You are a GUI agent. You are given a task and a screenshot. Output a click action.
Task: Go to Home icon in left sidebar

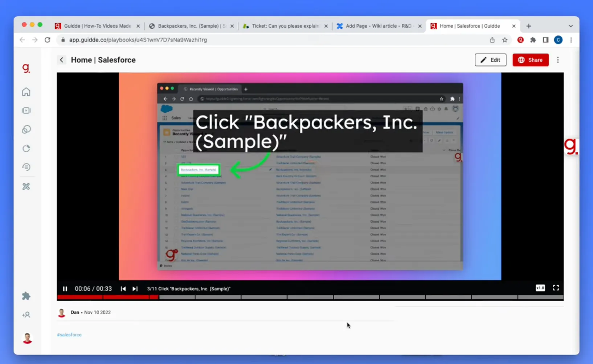point(26,92)
